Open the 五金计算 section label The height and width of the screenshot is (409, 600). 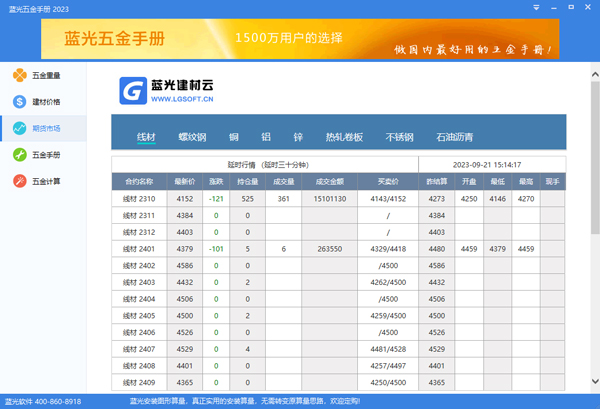pos(46,181)
